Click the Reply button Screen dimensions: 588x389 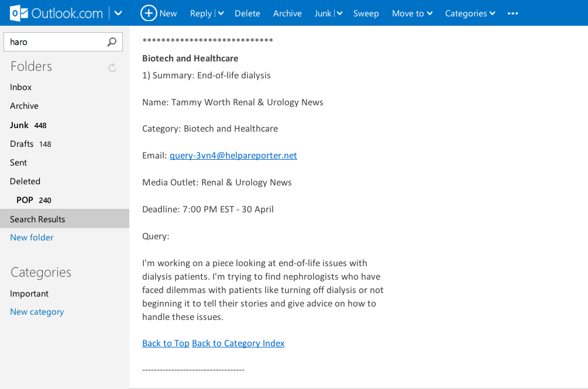click(x=201, y=13)
